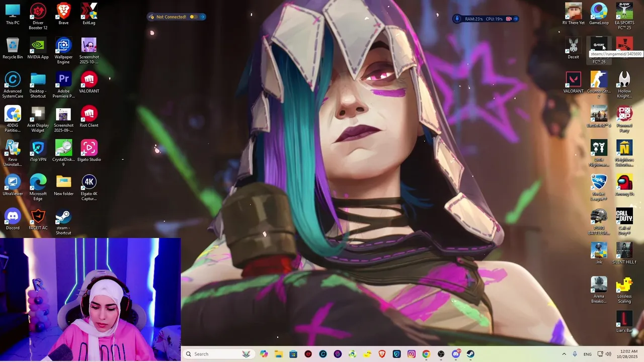Open the volume control in tray

(608, 354)
